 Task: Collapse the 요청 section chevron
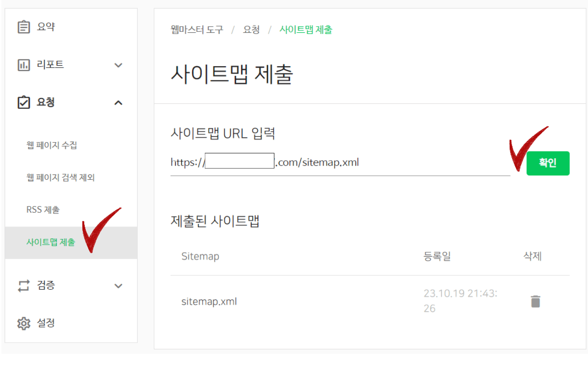pyautogui.click(x=118, y=102)
